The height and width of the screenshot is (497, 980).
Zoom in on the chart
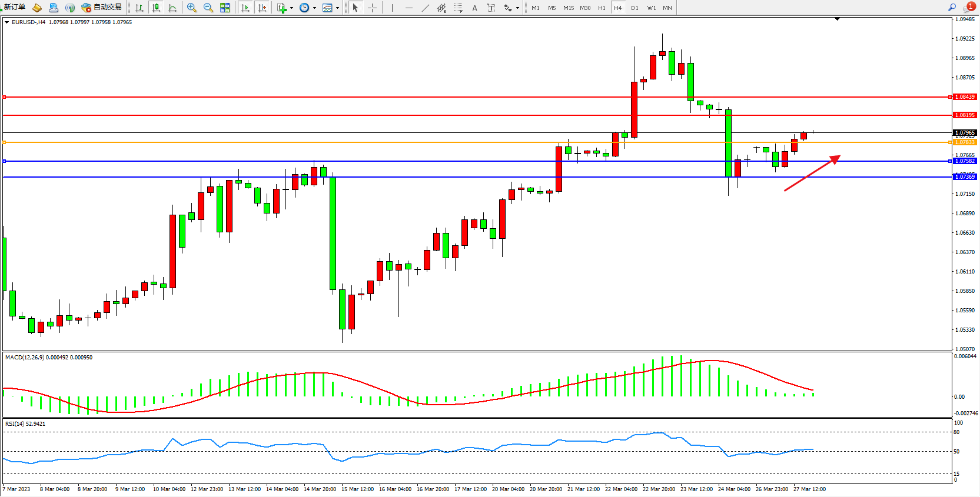[x=192, y=8]
